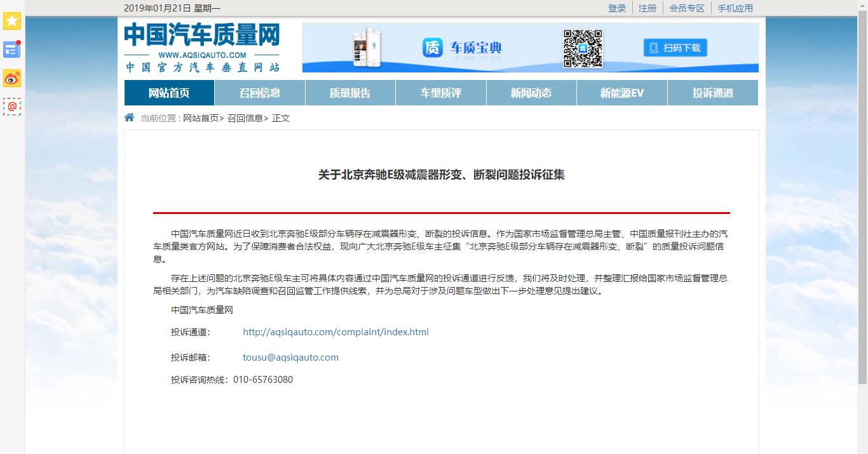Open the 网站首页 navigation tab
The image size is (868, 454).
pyautogui.click(x=169, y=93)
